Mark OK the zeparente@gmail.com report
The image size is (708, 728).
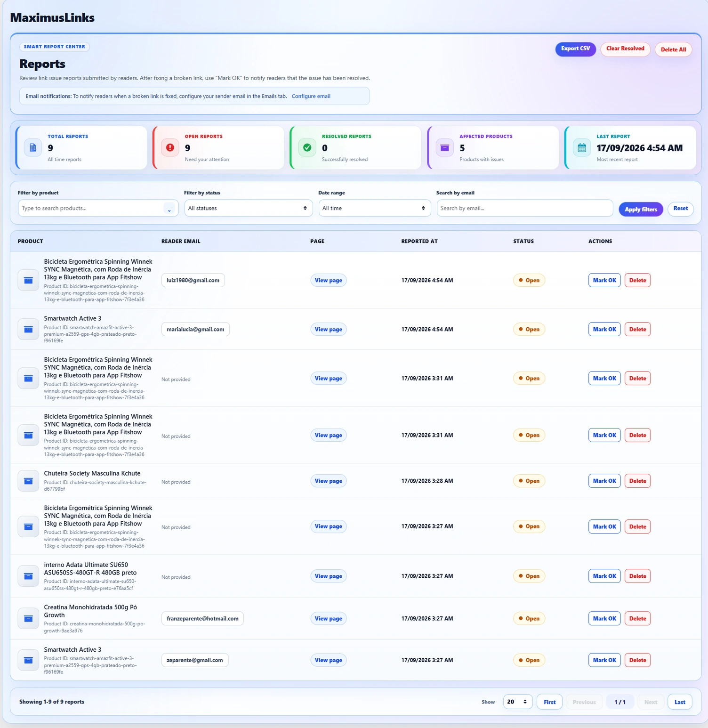(604, 660)
